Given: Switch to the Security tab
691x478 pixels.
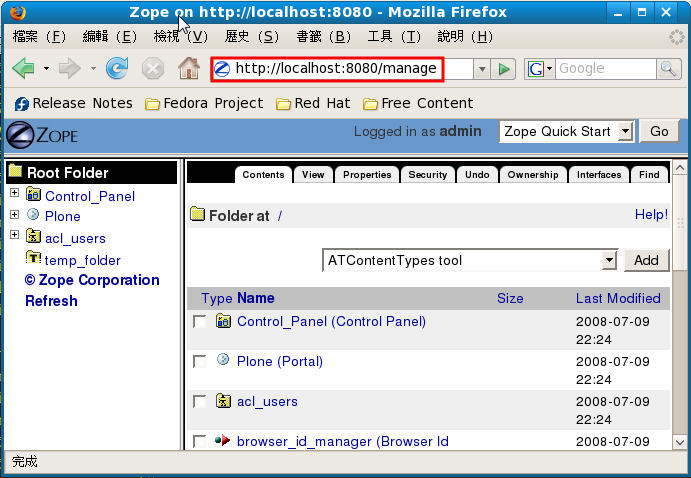Looking at the screenshot, I should pos(427,174).
